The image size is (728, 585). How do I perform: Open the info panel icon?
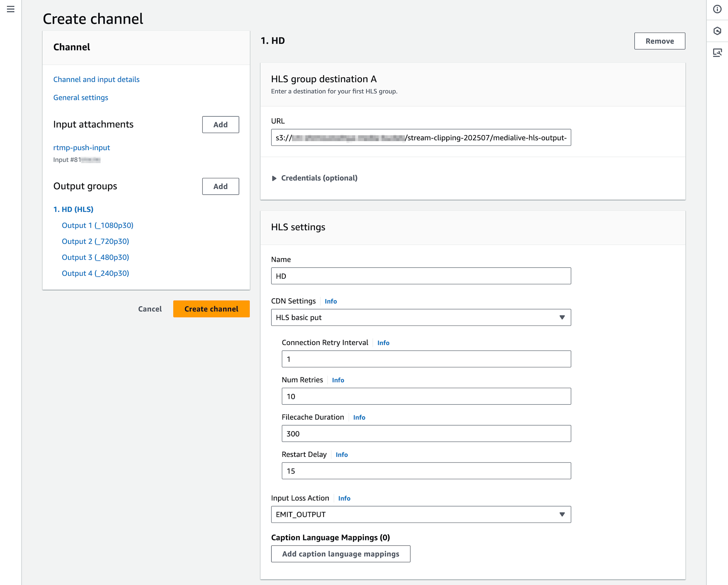coord(717,9)
